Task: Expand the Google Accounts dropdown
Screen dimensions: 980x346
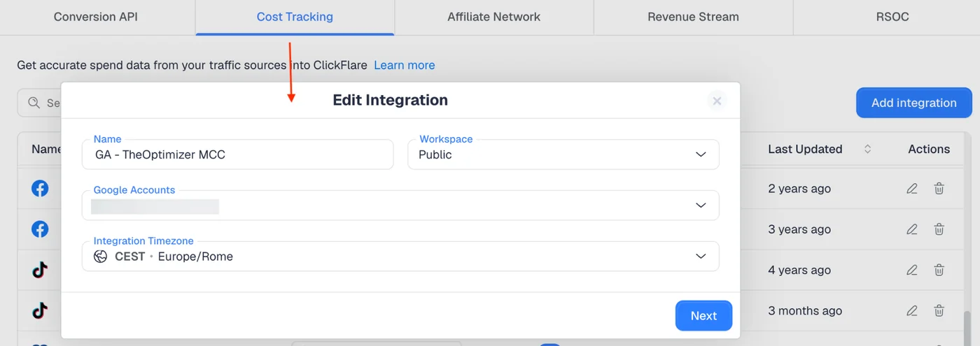Action: (400, 205)
